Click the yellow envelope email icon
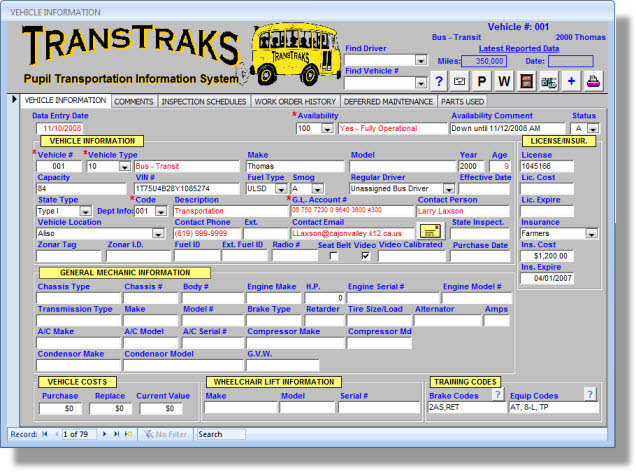 (x=431, y=232)
